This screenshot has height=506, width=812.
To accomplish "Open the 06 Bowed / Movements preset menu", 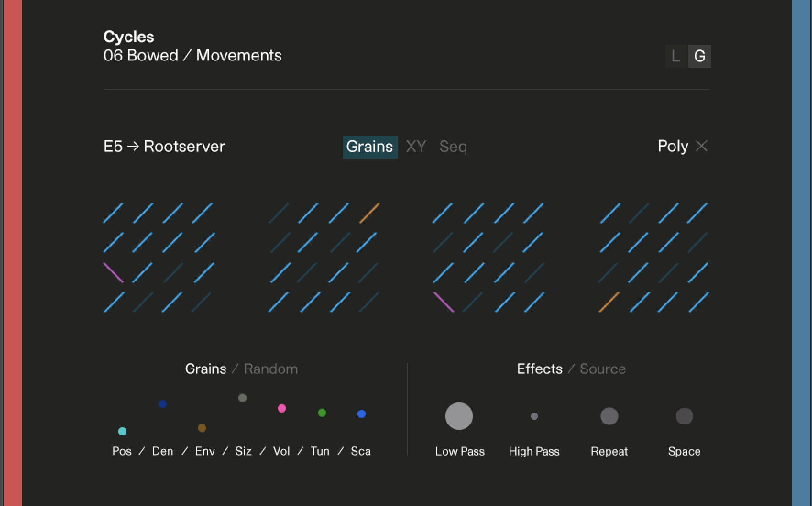I will click(x=192, y=55).
